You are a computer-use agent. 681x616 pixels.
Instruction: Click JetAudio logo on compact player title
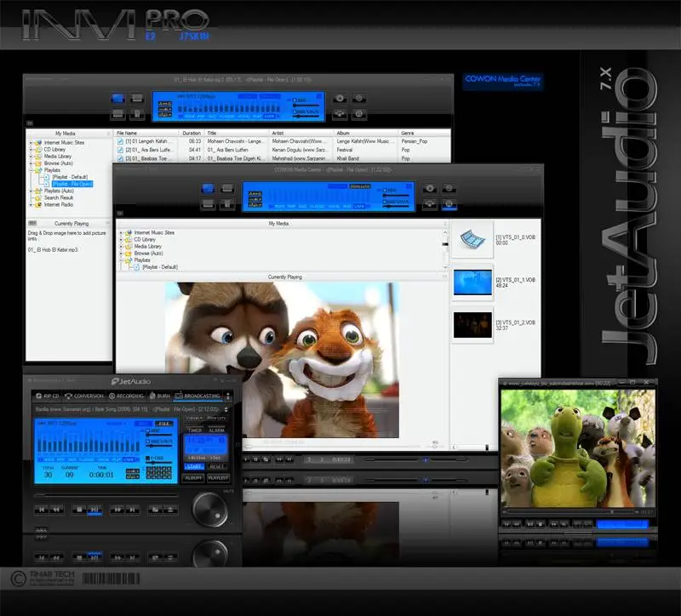click(x=131, y=381)
